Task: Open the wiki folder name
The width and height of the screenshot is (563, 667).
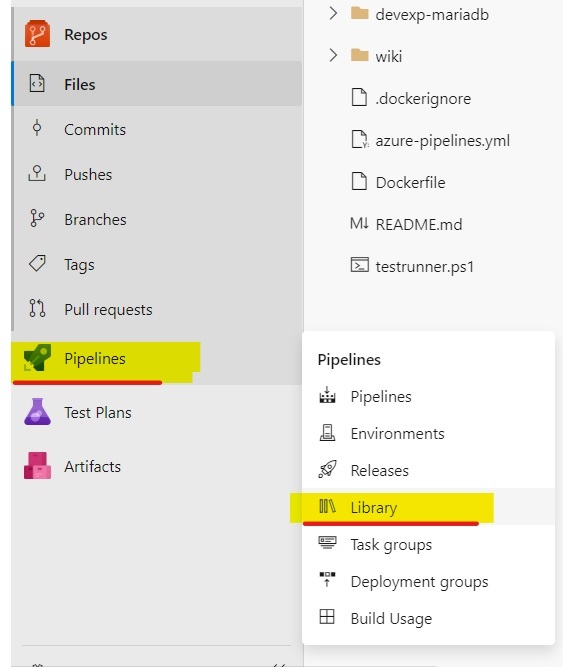Action: pyautogui.click(x=389, y=56)
